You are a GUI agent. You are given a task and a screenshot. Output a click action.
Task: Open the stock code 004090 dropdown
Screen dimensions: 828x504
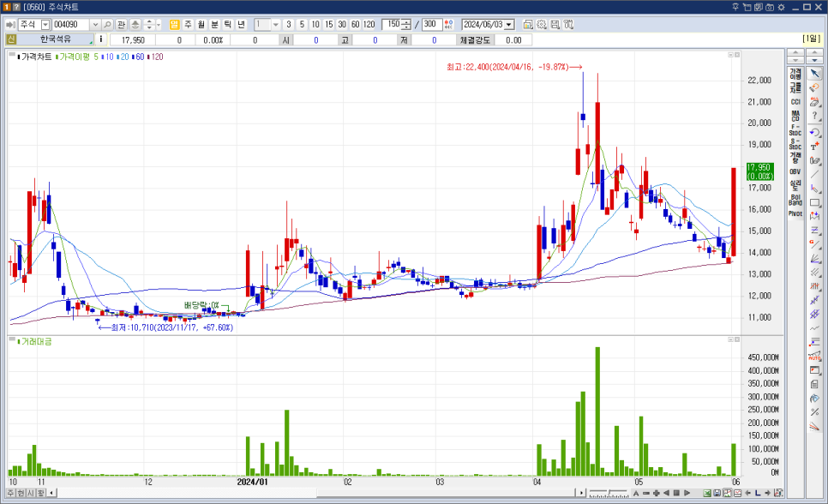(95, 24)
